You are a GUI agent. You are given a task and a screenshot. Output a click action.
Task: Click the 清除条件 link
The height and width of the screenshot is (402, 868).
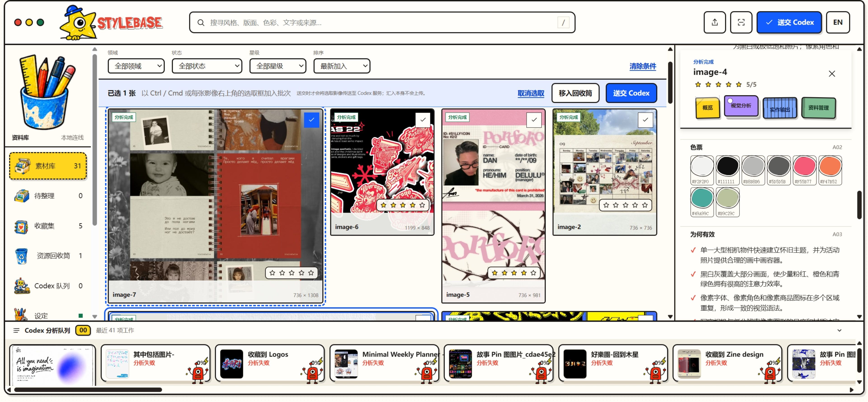coord(642,66)
